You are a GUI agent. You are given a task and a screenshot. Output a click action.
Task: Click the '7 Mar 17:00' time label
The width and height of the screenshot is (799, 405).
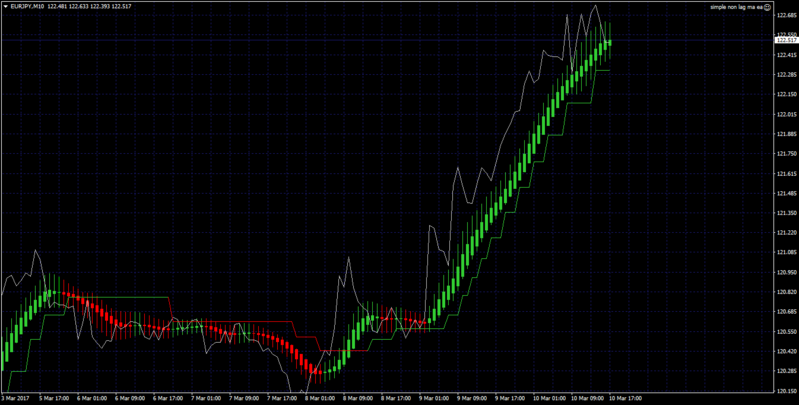click(x=282, y=398)
